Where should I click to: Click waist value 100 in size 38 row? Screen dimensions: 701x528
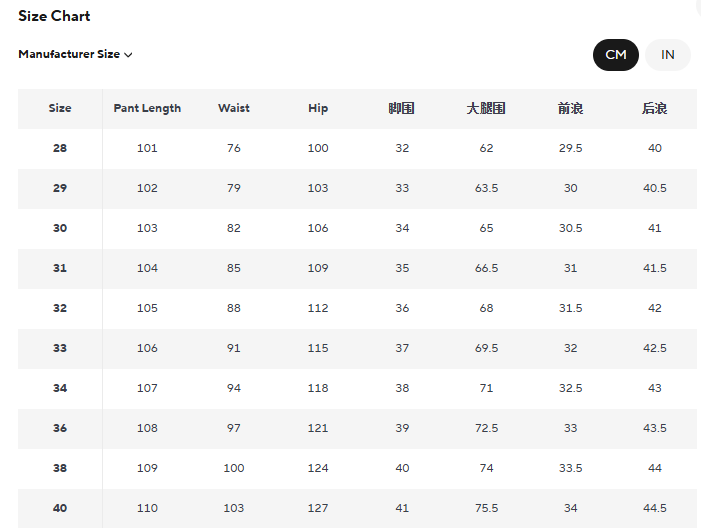(x=234, y=468)
